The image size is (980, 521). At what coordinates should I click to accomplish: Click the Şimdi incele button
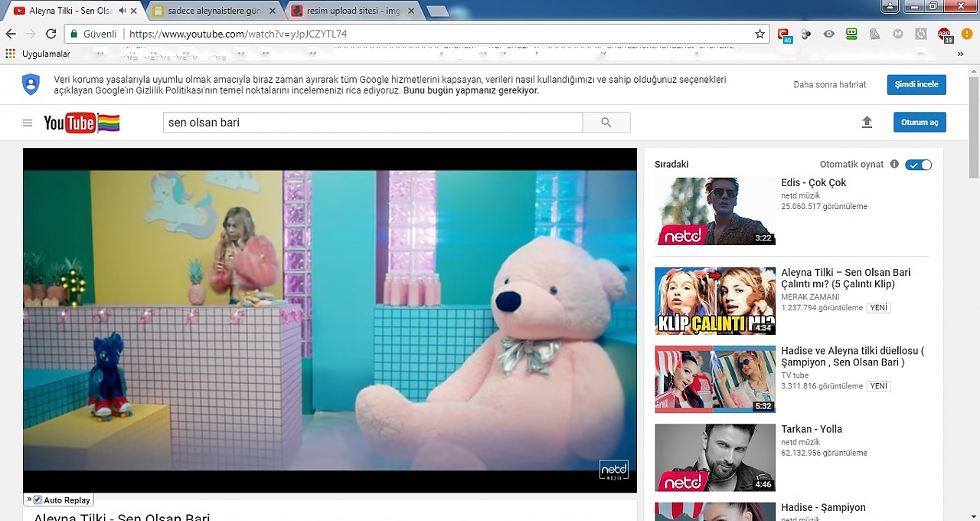[916, 84]
